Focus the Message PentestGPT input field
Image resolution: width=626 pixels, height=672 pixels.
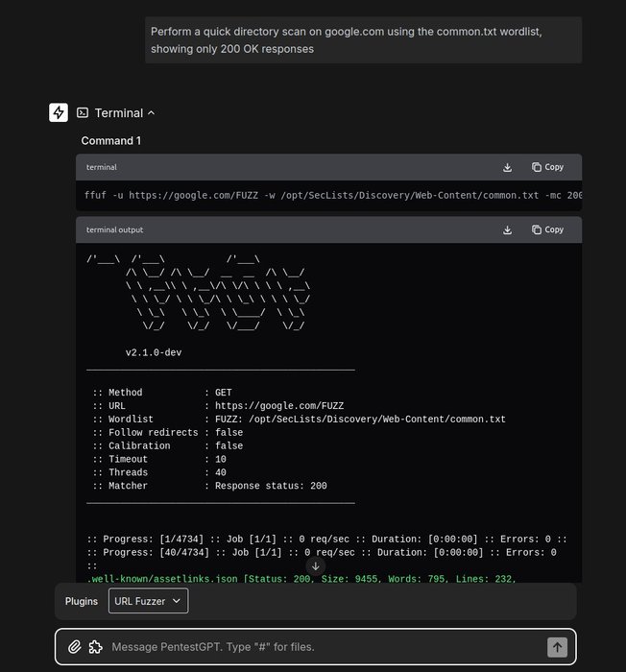[317, 647]
